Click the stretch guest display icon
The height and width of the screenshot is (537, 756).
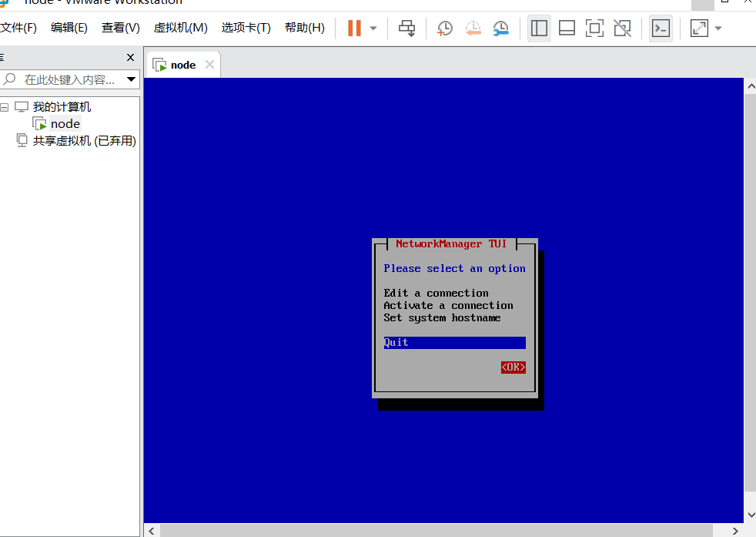(x=699, y=28)
